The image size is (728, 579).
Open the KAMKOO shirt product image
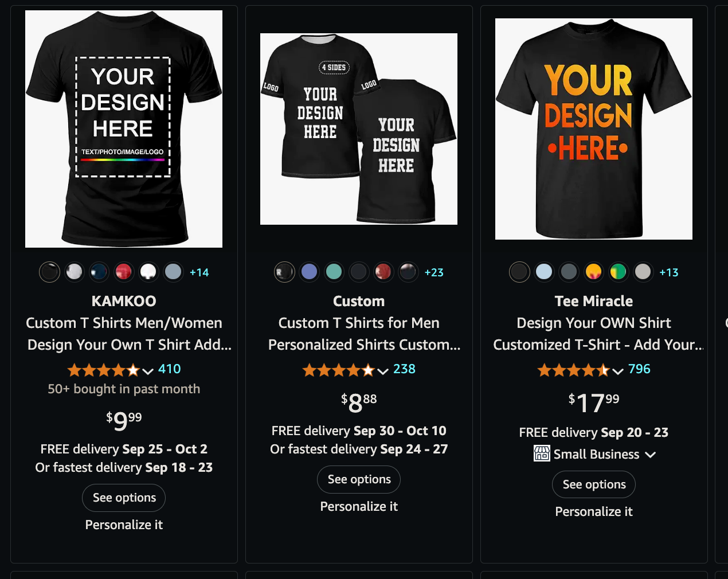pos(124,129)
